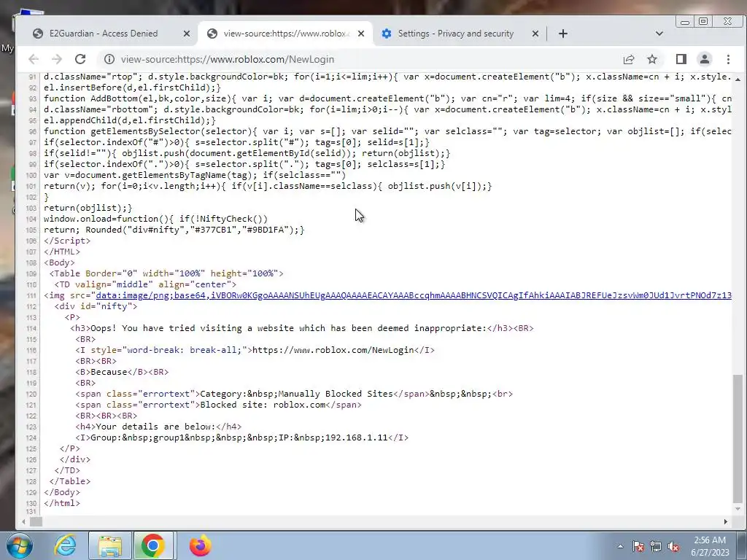
Task: Close the E2Guardian - Access Denied tab
Action: click(x=187, y=34)
